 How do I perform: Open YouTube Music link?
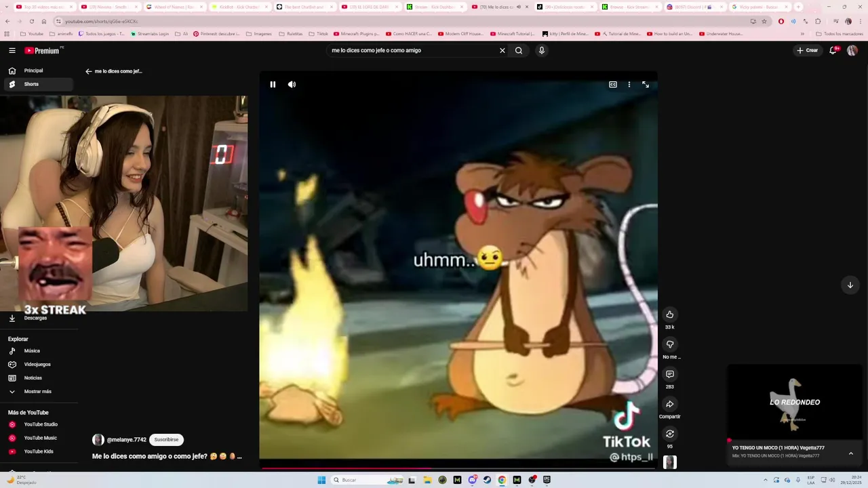(x=39, y=438)
